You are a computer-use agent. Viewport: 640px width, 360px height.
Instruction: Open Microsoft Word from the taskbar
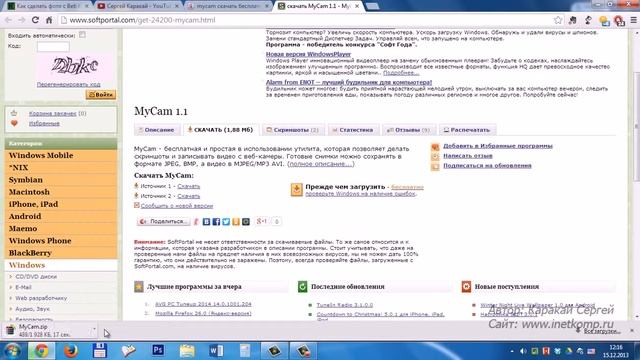coord(216,351)
